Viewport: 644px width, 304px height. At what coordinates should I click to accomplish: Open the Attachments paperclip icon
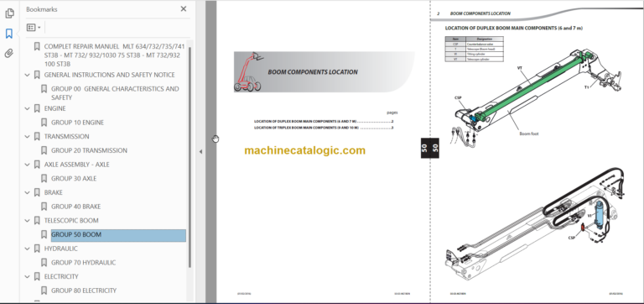9,53
